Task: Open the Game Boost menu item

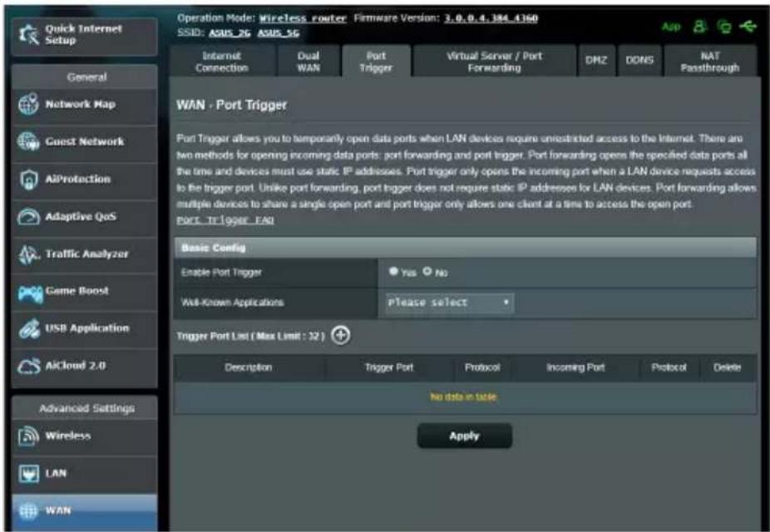Action: 85,292
